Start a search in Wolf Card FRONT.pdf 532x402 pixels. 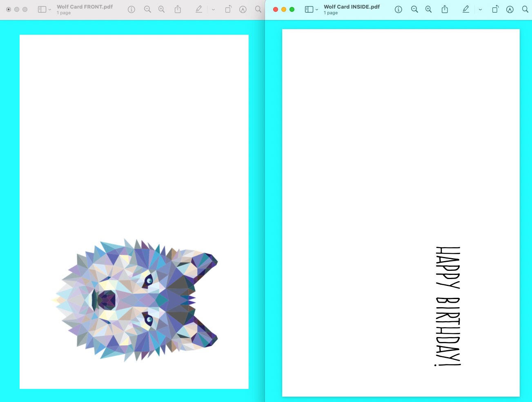click(258, 9)
